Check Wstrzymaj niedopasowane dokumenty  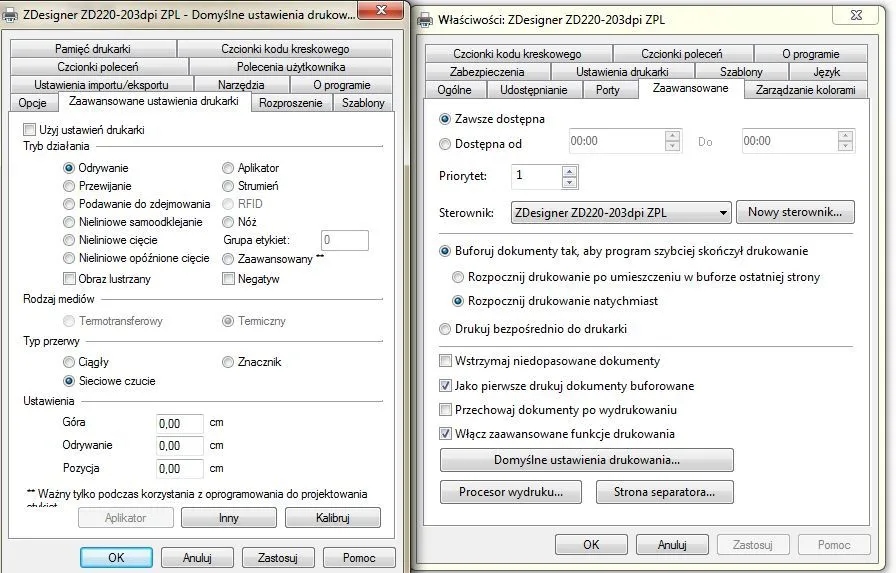tap(446, 361)
